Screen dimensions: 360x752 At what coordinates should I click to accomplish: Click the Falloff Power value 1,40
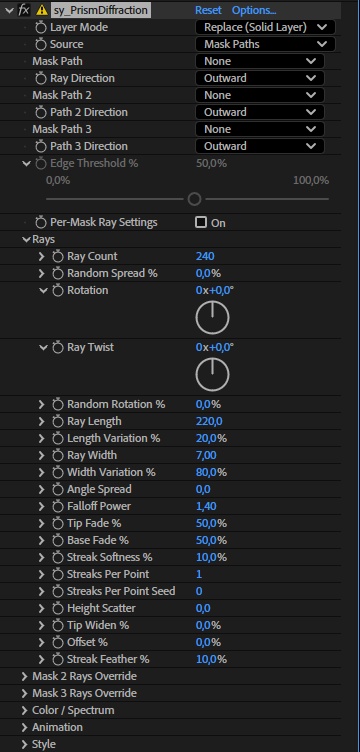pos(206,506)
